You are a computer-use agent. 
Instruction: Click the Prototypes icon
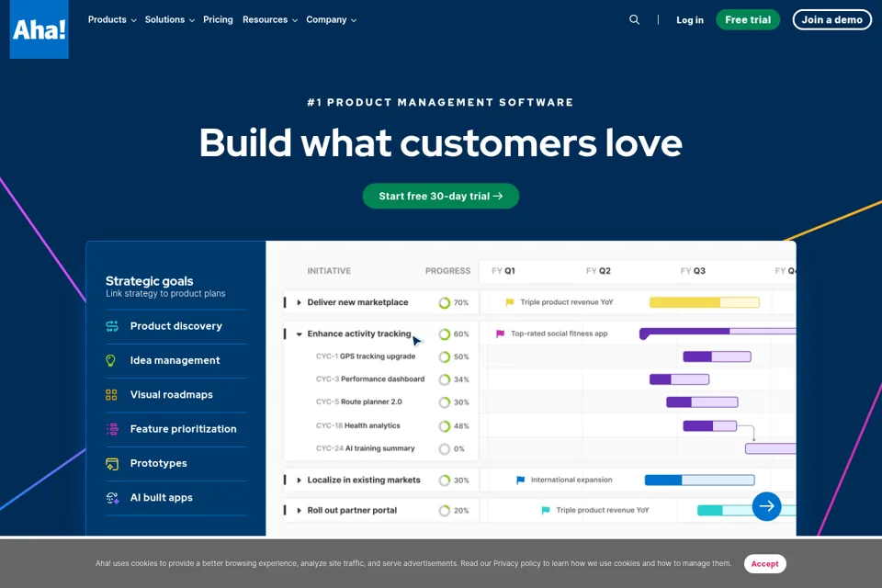pyautogui.click(x=112, y=464)
